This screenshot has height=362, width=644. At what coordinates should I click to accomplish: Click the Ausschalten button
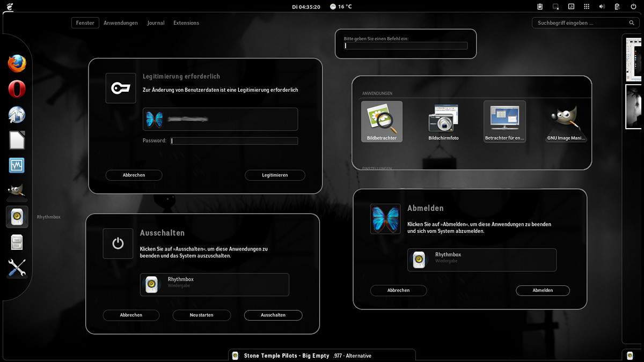[273, 315]
